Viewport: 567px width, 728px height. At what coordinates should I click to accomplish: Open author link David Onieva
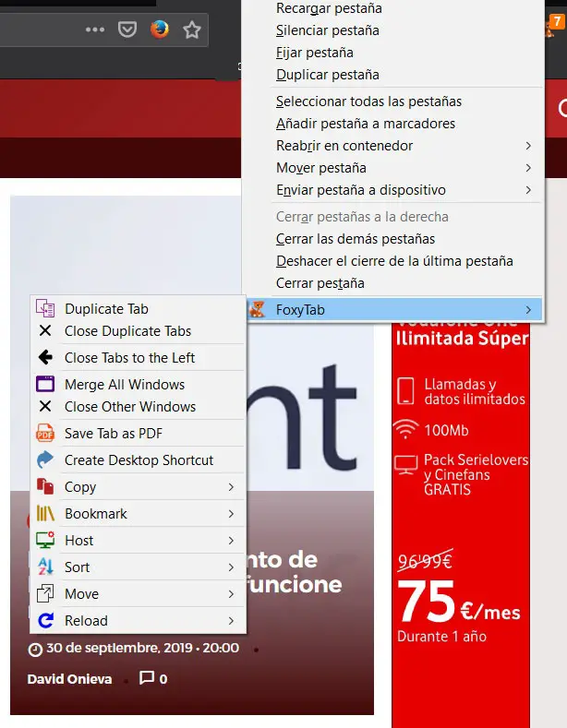(69, 679)
